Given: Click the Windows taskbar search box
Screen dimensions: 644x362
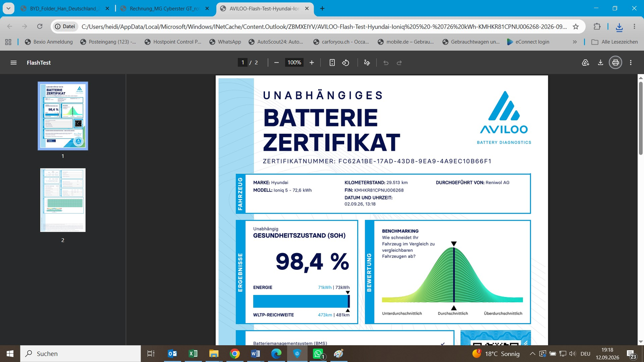Looking at the screenshot, I should pyautogui.click(x=80, y=354).
